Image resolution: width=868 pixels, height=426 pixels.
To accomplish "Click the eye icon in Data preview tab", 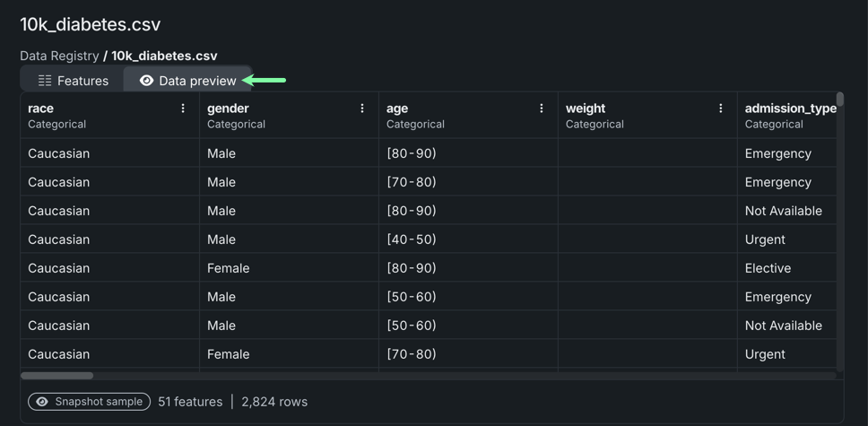I will pyautogui.click(x=147, y=81).
